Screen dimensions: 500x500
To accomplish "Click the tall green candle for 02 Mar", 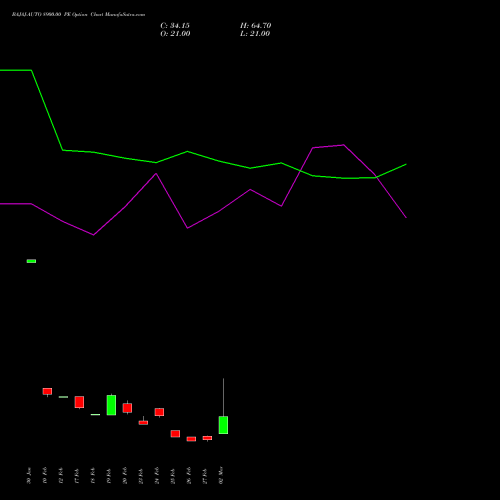I will point(223,425).
